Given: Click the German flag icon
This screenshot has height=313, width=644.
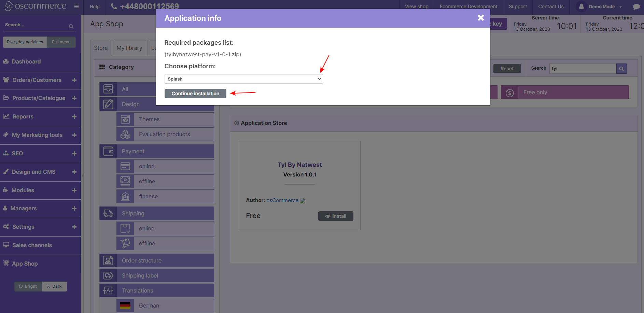Looking at the screenshot, I should 125,305.
